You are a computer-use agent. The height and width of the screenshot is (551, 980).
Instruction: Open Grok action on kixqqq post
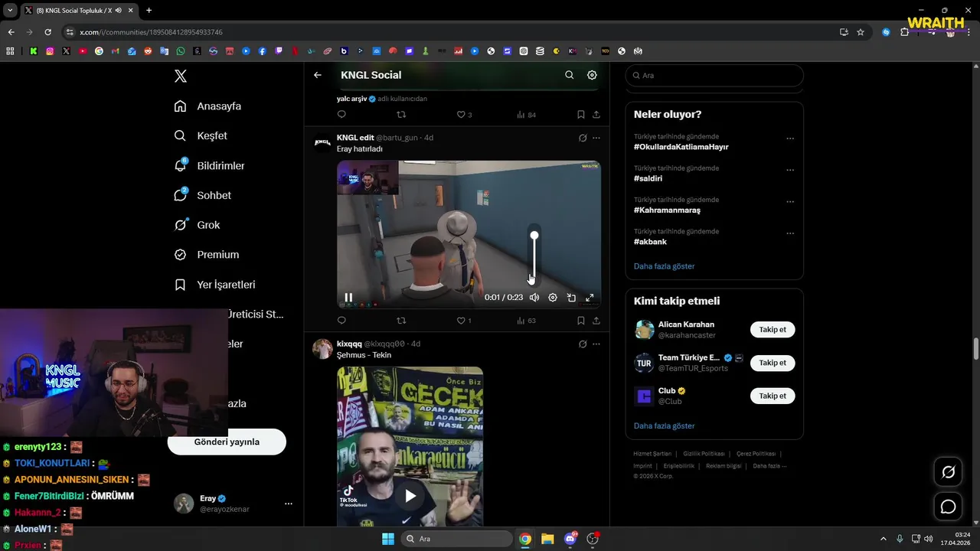pyautogui.click(x=583, y=344)
